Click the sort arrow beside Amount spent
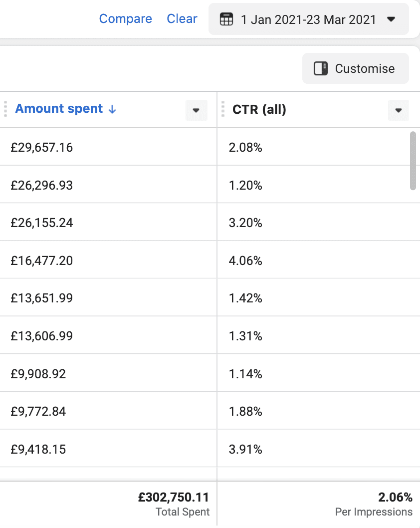420x528 pixels. click(x=112, y=109)
